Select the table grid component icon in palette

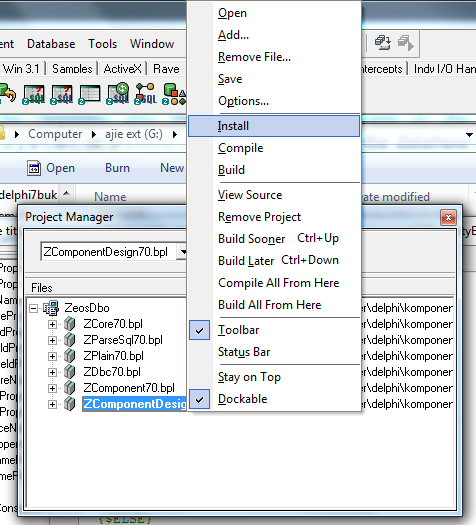tap(89, 94)
